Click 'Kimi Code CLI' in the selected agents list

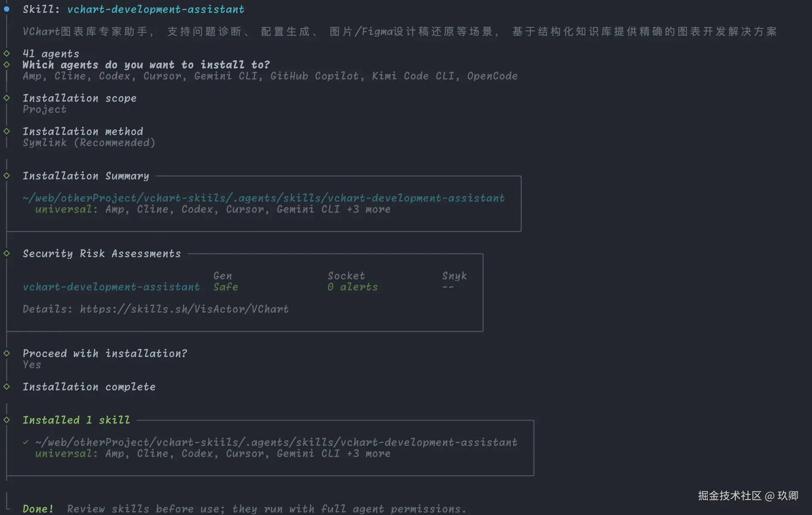tap(413, 76)
